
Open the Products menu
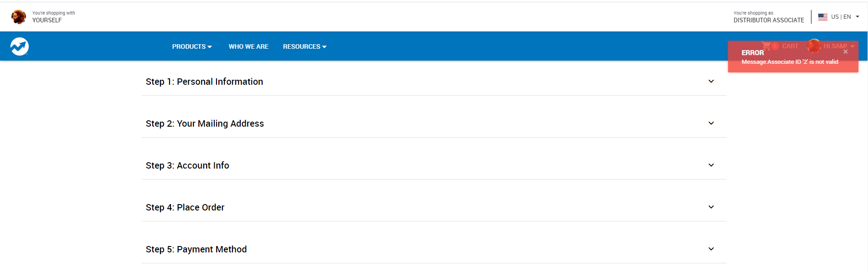point(192,46)
